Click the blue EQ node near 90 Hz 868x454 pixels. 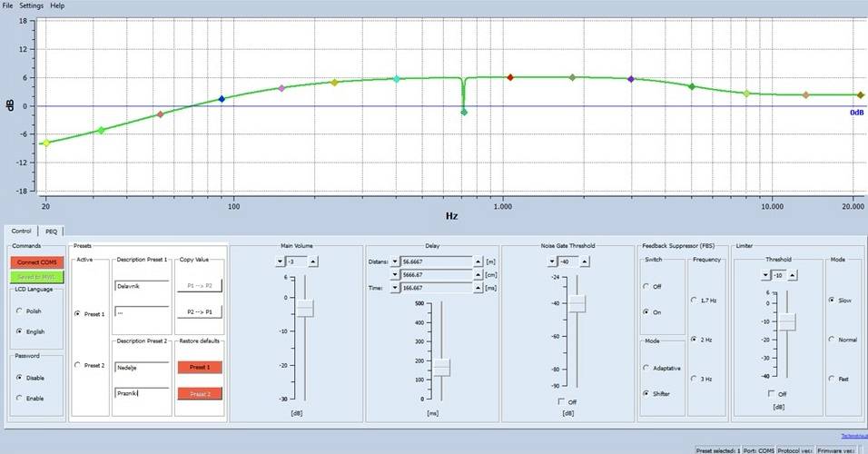(222, 99)
